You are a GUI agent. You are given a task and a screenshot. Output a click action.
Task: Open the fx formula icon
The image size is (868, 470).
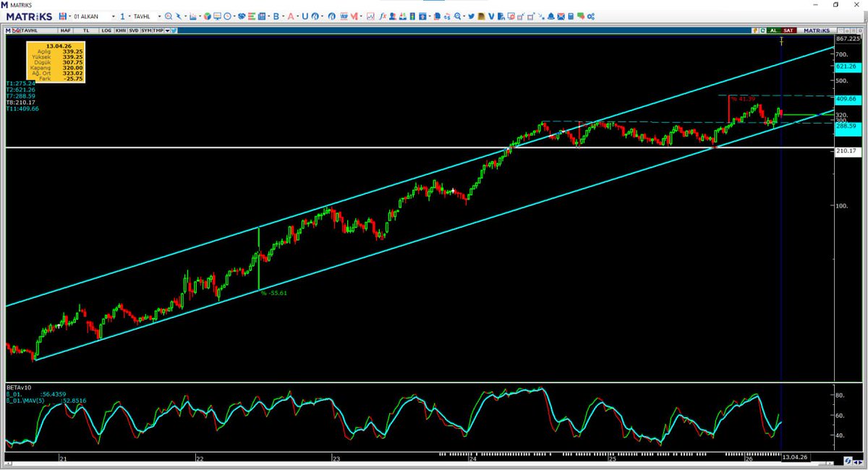pos(383,16)
